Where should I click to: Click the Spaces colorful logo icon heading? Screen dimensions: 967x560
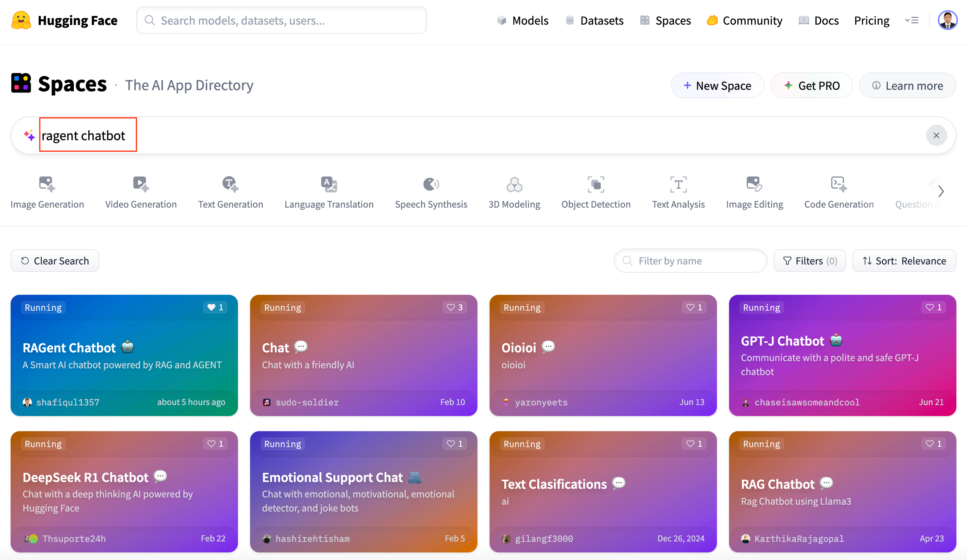point(21,83)
